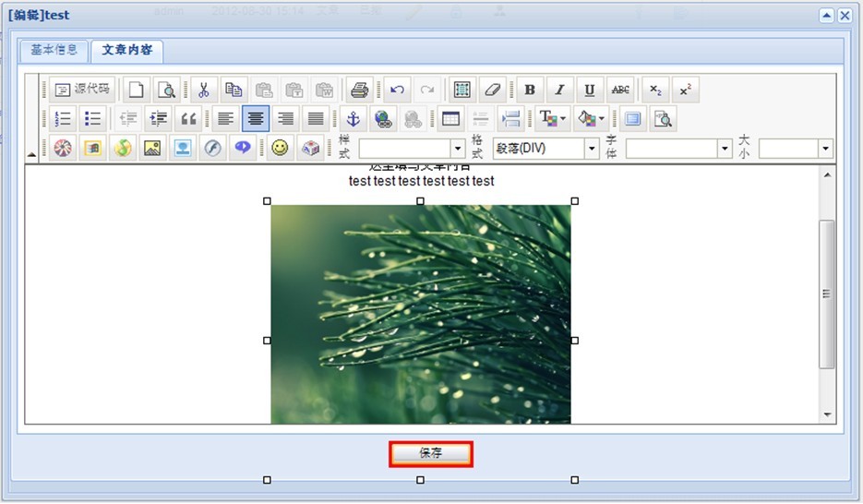Select the 文章内容 tab

126,50
